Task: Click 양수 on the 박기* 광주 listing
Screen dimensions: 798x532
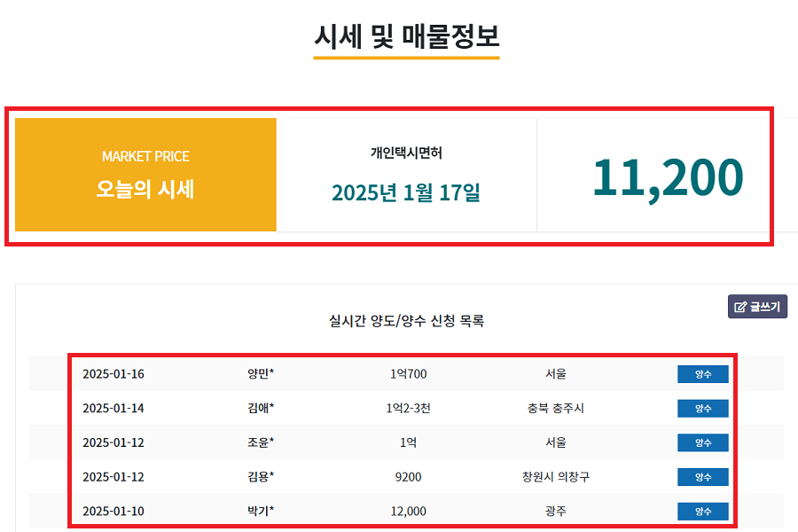Action: tap(702, 511)
